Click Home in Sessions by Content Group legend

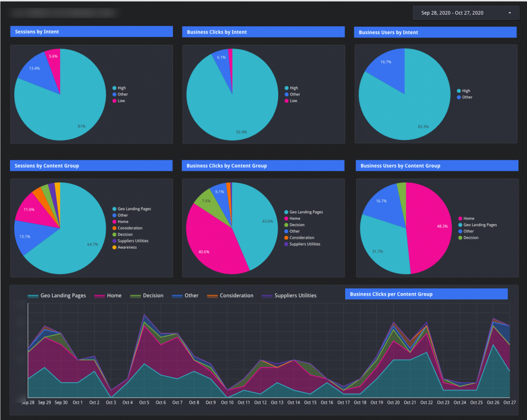(120, 222)
